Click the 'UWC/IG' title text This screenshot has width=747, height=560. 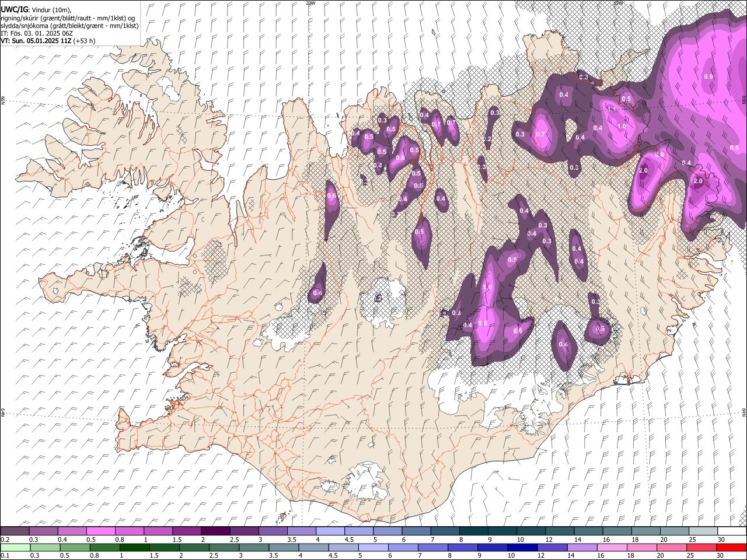(14, 10)
